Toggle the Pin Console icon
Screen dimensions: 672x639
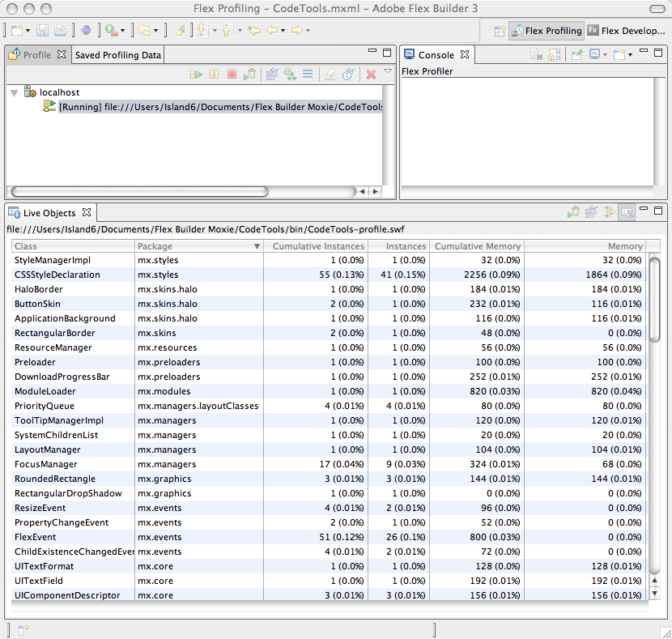click(x=576, y=54)
